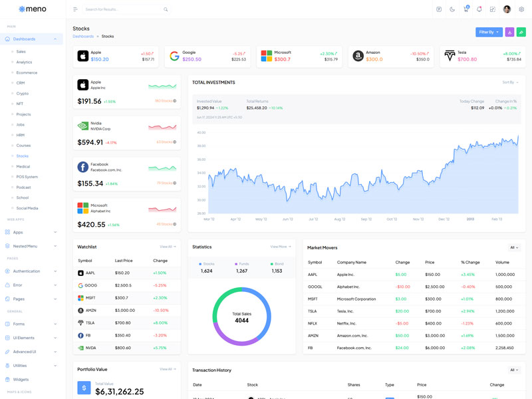Click the purple download button
Screen dimensions: 532x399
coord(509,32)
